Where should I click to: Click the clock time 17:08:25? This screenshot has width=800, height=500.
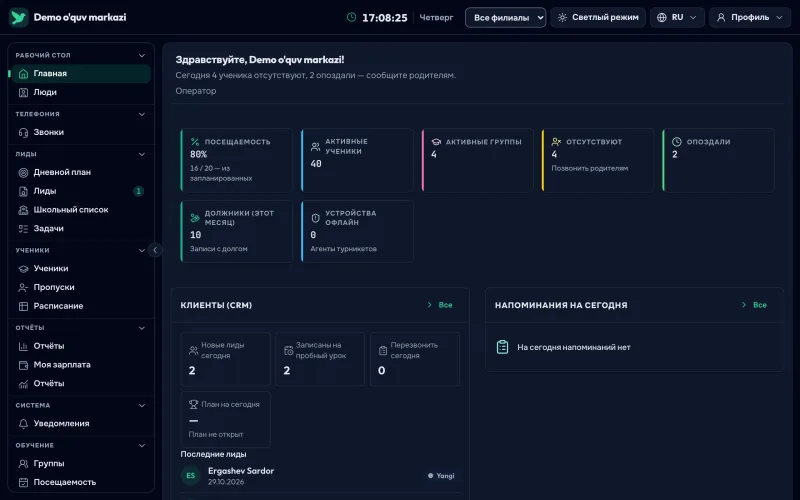click(x=385, y=18)
